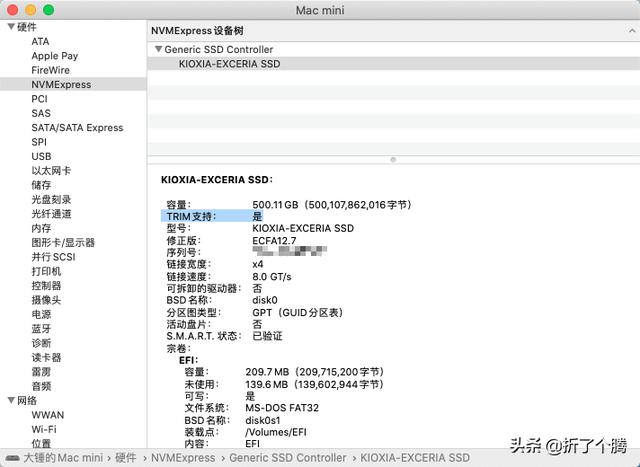
Task: Click the computer icon in path bar
Action: [12, 458]
